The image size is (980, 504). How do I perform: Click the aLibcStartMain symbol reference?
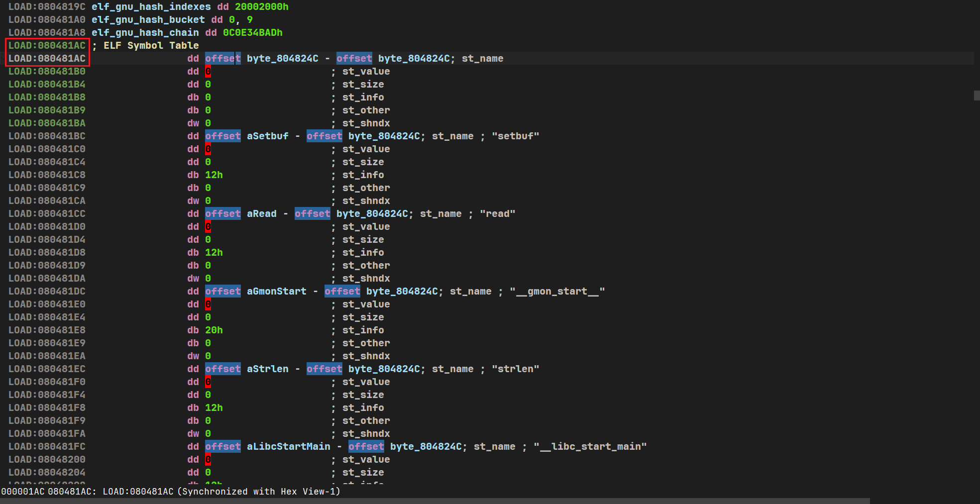pyautogui.click(x=289, y=447)
